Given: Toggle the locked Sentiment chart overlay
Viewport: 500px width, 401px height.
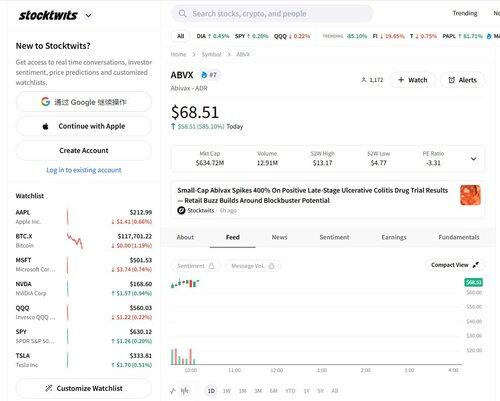Looking at the screenshot, I should (x=196, y=266).
